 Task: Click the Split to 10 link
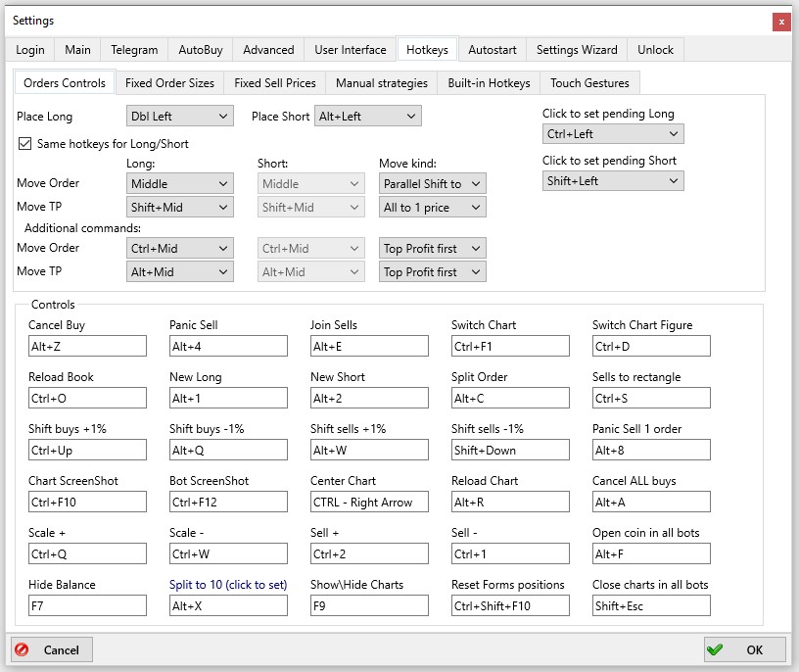pyautogui.click(x=227, y=584)
